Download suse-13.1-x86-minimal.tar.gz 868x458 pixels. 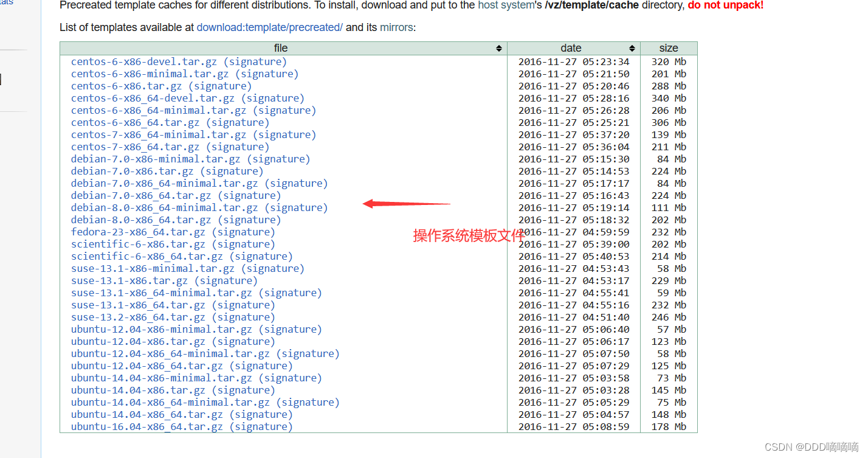[153, 268]
